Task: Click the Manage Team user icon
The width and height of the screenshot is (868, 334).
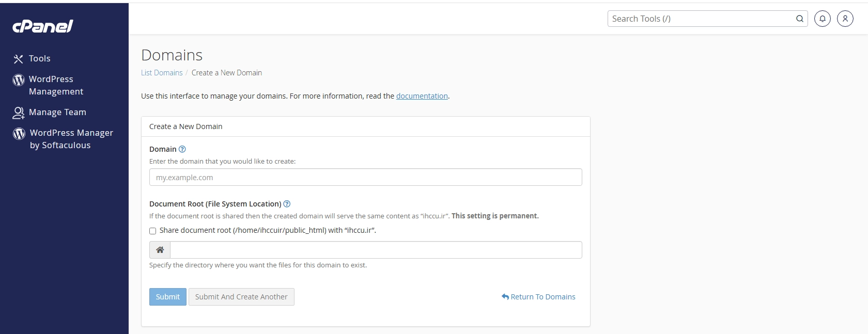Action: point(19,113)
